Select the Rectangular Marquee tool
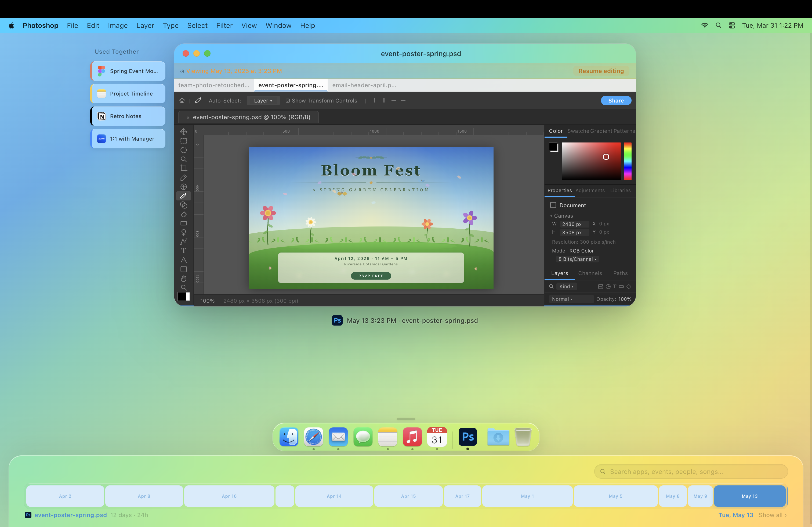The image size is (812, 527). pos(184,141)
